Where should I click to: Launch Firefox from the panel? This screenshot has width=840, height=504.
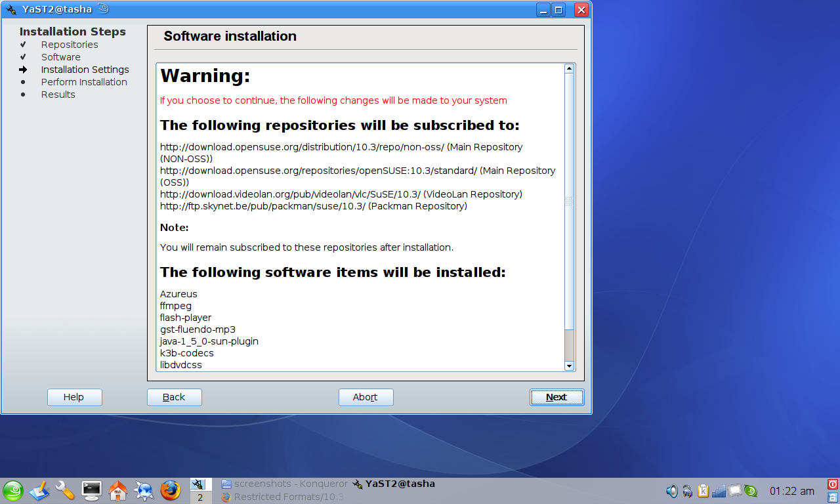tap(171, 490)
